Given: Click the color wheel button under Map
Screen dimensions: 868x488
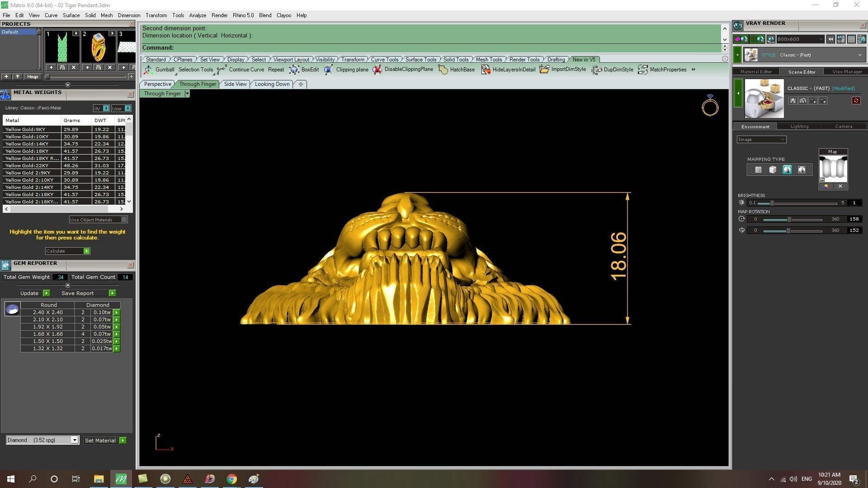Looking at the screenshot, I should (x=826, y=186).
